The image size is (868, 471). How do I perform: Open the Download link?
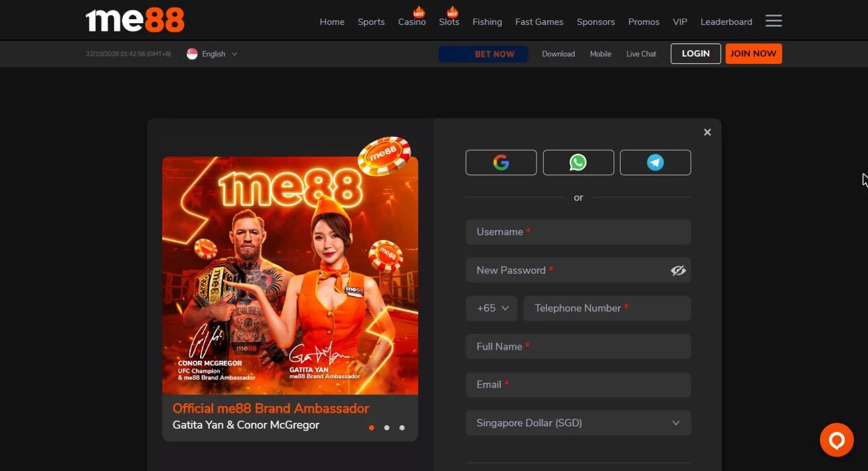(x=559, y=54)
